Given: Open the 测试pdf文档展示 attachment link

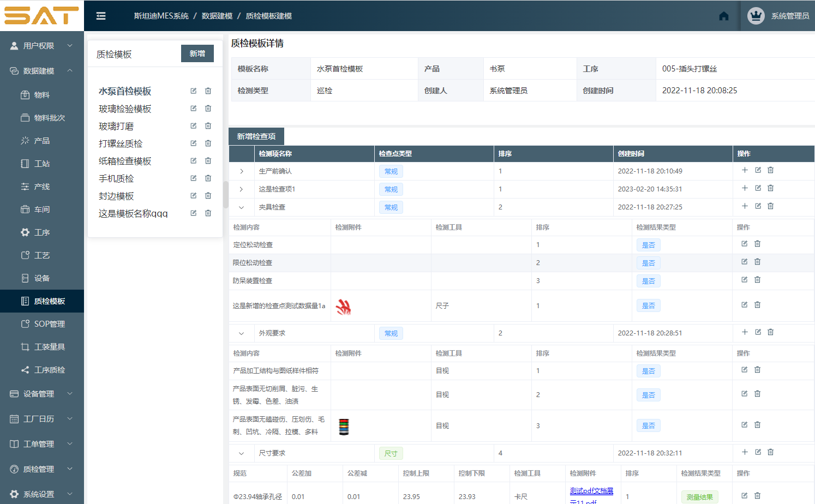Looking at the screenshot, I should [x=591, y=491].
